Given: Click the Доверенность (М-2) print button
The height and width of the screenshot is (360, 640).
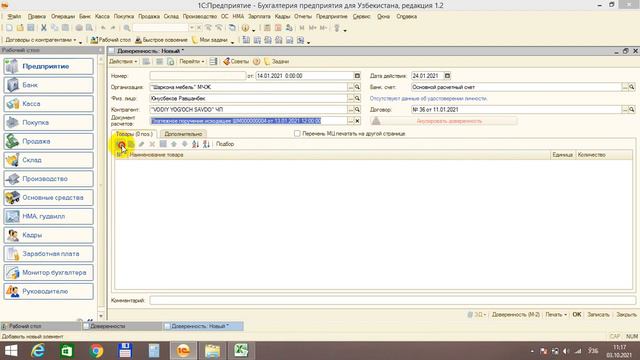Looking at the screenshot, I should (516, 315).
